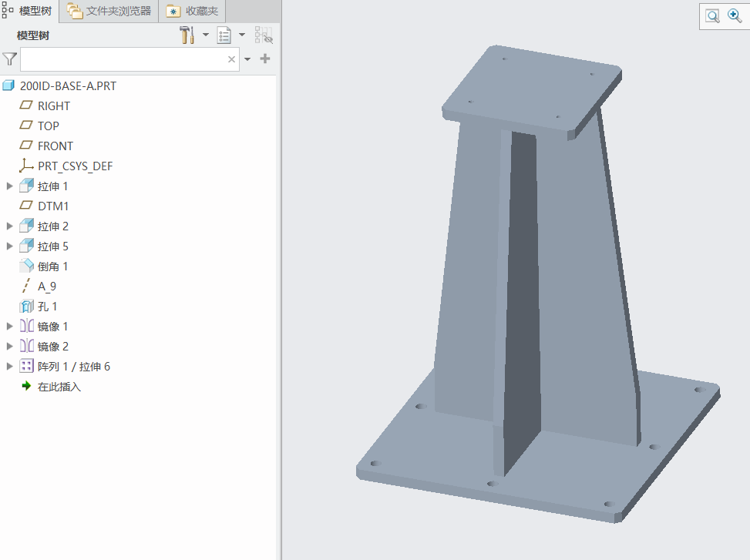Select the RIGHT datum plane
The image size is (750, 560).
(54, 106)
